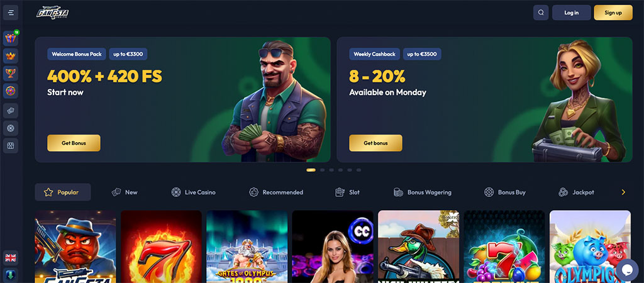Select the second banner carousel dot
Screen dimensions: 644x283
pos(323,170)
